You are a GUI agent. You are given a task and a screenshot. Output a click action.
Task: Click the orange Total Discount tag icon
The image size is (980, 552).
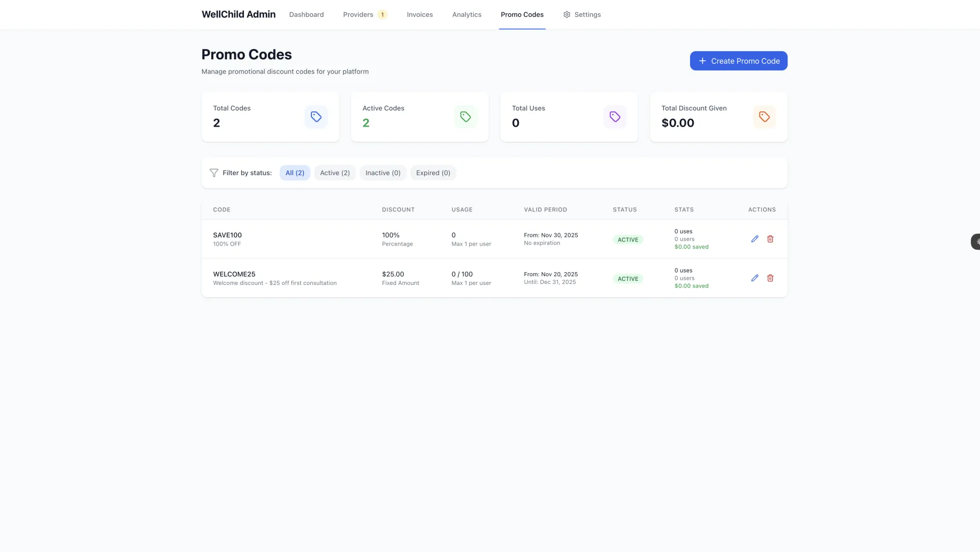764,117
